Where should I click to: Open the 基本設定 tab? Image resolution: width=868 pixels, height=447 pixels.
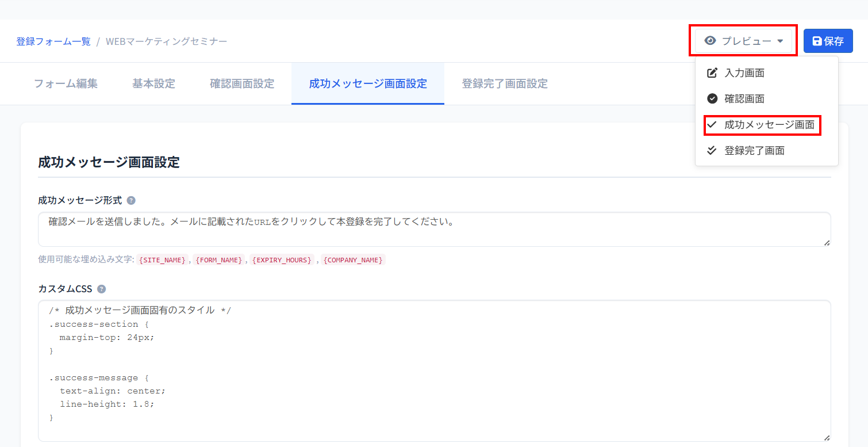pyautogui.click(x=153, y=84)
